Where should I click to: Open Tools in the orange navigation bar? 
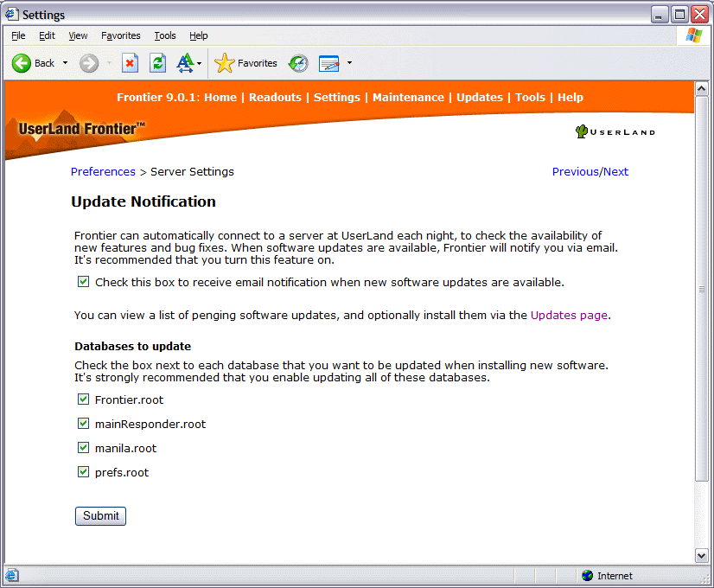(530, 97)
